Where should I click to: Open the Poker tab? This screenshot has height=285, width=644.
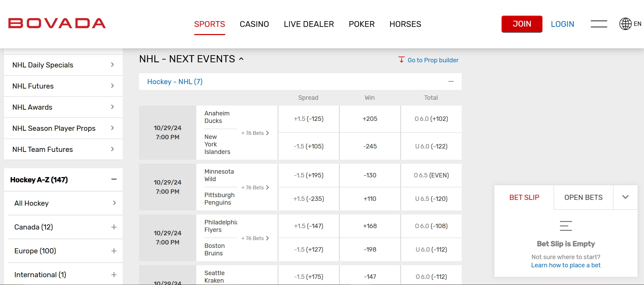pos(362,24)
